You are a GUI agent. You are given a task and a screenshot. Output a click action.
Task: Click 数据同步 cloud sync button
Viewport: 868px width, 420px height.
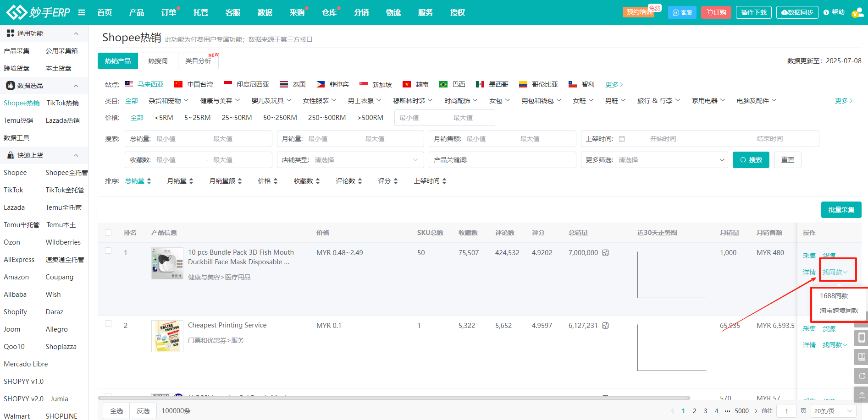pos(797,12)
